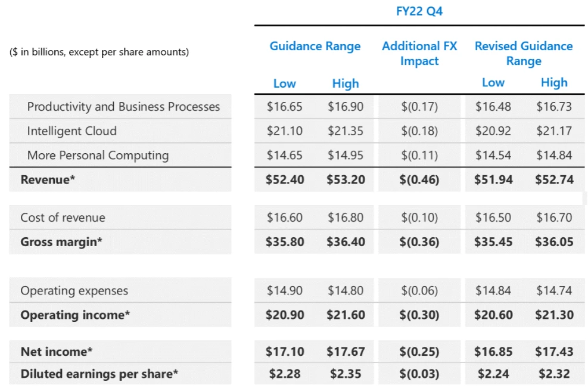Click the Diluted earnings per share* label

click(99, 374)
